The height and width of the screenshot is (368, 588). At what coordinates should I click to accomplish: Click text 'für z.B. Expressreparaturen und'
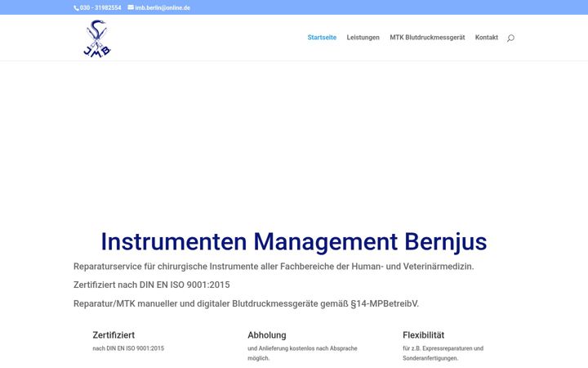(443, 348)
